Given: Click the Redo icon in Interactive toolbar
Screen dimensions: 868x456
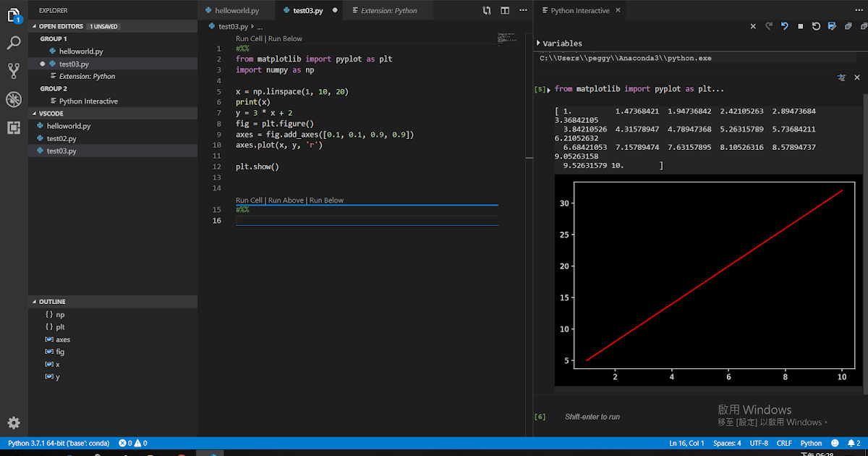Looking at the screenshot, I should click(768, 26).
